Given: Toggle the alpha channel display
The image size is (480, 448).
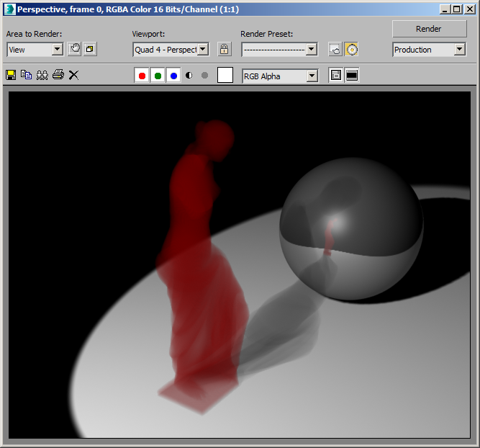Looking at the screenshot, I should click(x=189, y=76).
